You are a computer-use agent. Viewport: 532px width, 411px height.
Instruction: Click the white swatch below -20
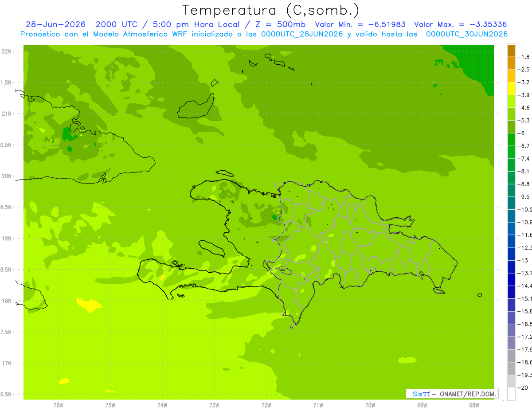coord(511,394)
